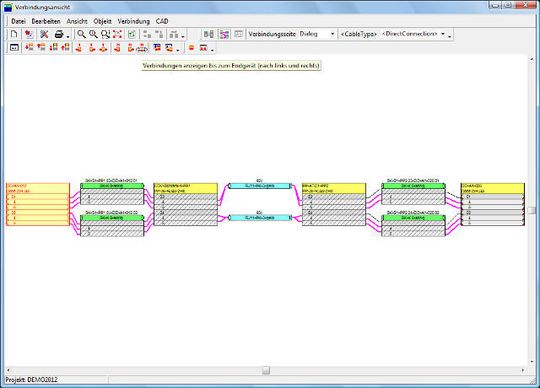Screen dimensions: 540x388
Task: Open the printer icon's dropdown arrow
Action: 68,36
